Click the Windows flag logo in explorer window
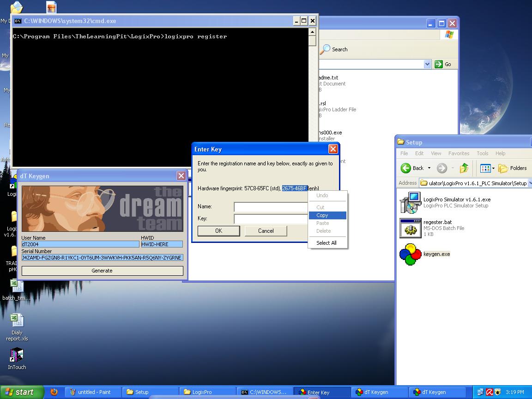Screen dimensions: 532x399 tap(449, 35)
